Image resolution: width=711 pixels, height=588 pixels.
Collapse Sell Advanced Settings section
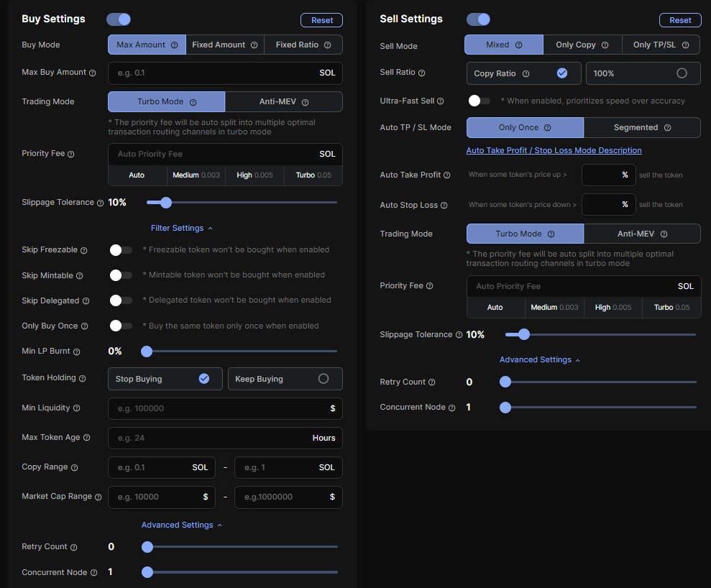pyautogui.click(x=540, y=359)
